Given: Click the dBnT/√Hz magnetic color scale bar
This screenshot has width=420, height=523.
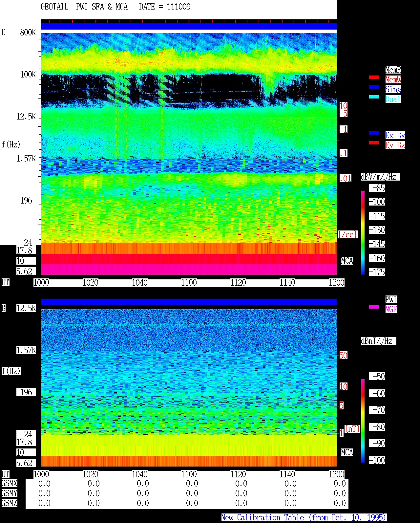Looking at the screenshot, I should (363, 421).
